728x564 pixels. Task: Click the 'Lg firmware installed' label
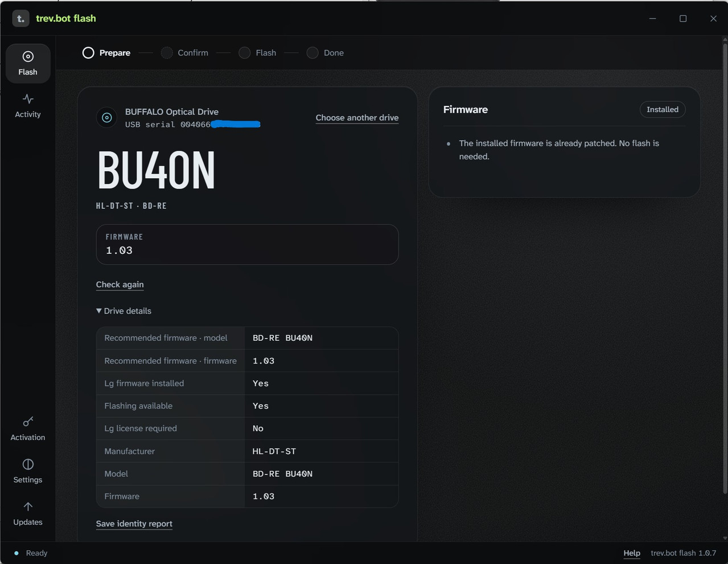click(x=144, y=384)
